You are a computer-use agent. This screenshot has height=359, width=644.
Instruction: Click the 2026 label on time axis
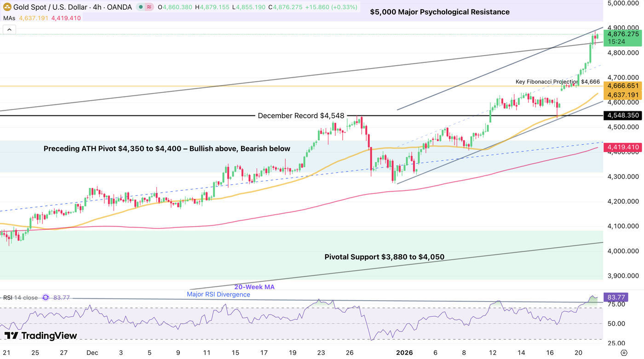[405, 353]
